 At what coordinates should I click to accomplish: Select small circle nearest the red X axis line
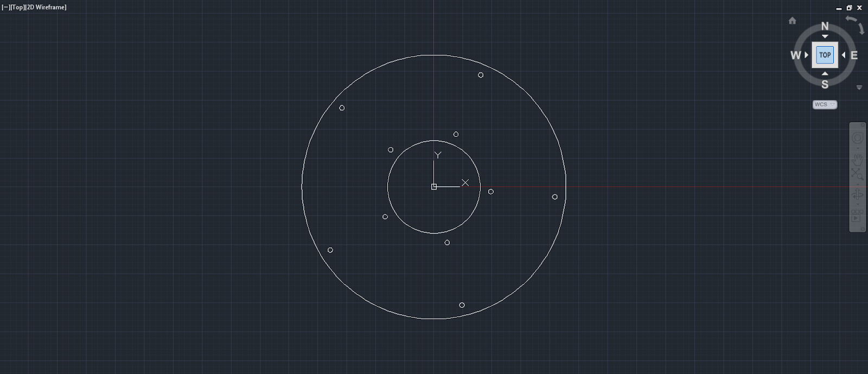coord(491,192)
